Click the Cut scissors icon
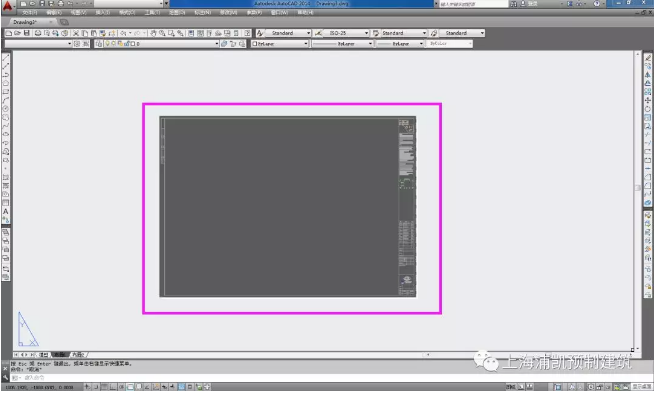Screen dimensions: 656x393 [76, 33]
